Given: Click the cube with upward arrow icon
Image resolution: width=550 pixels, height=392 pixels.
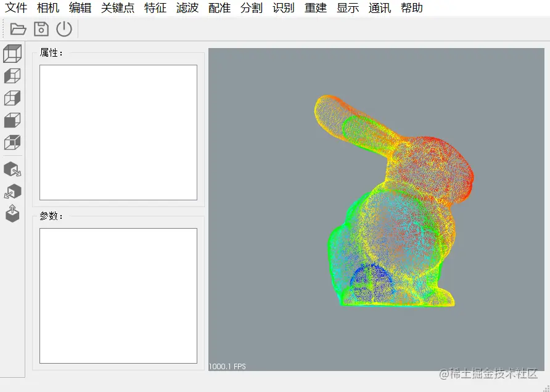Looking at the screenshot, I should point(12,213).
